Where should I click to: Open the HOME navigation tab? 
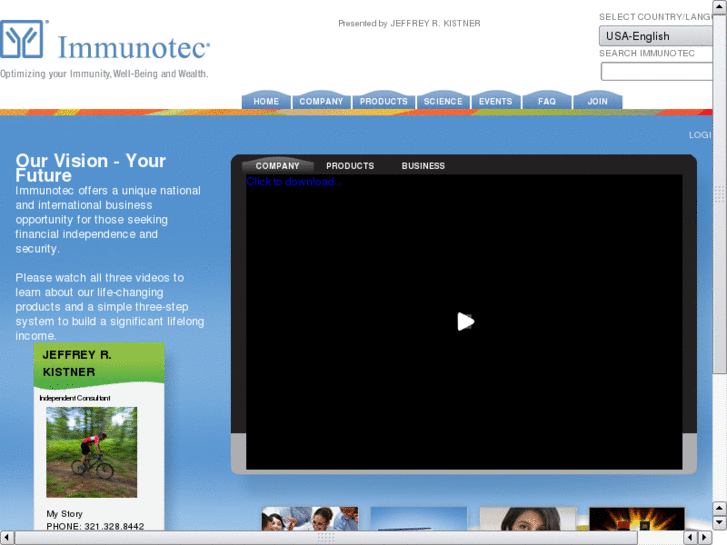(266, 101)
